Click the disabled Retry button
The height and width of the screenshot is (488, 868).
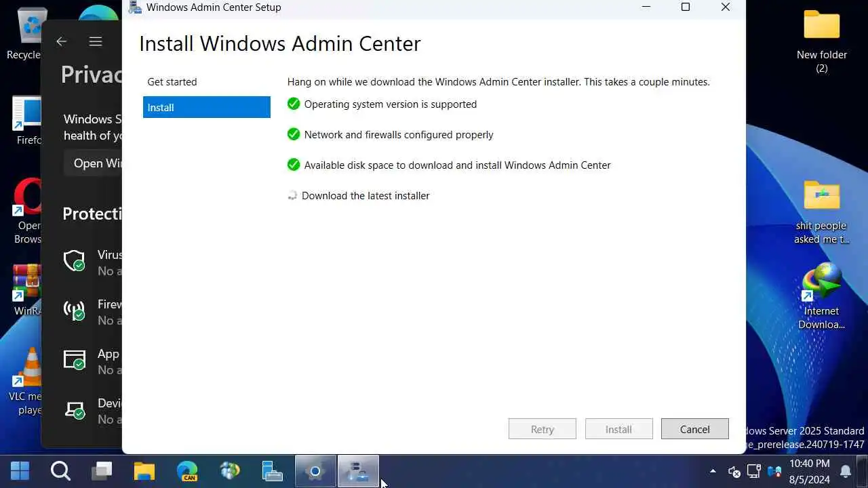(x=542, y=429)
